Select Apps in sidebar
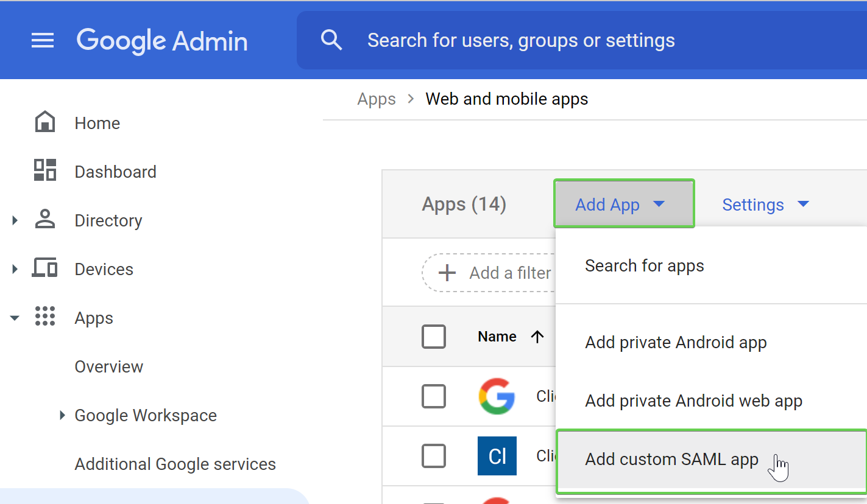The image size is (867, 504). pyautogui.click(x=94, y=318)
